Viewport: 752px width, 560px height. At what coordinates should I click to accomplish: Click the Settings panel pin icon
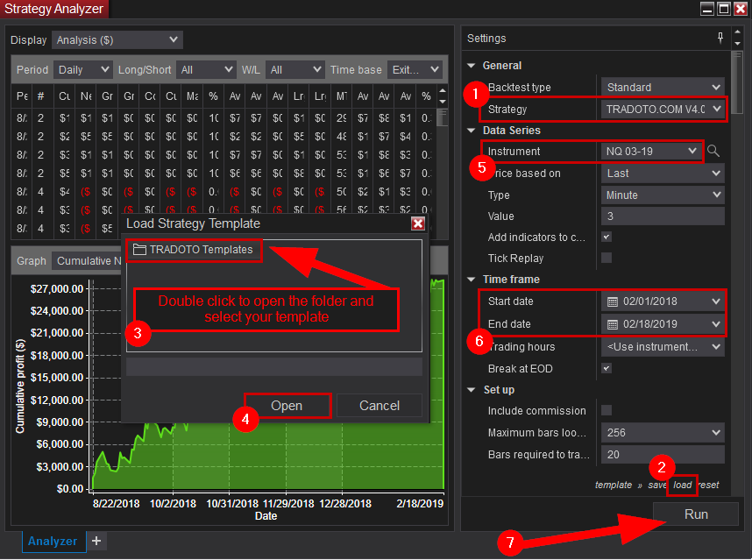click(720, 38)
